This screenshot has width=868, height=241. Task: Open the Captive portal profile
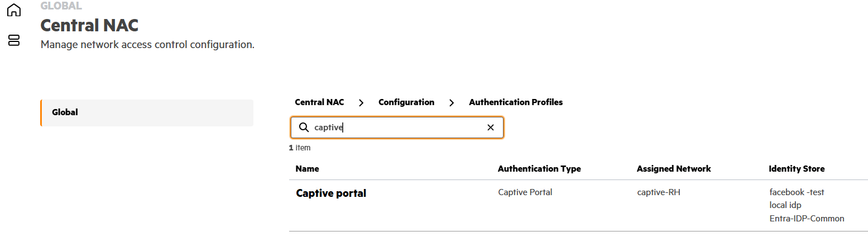(x=331, y=193)
